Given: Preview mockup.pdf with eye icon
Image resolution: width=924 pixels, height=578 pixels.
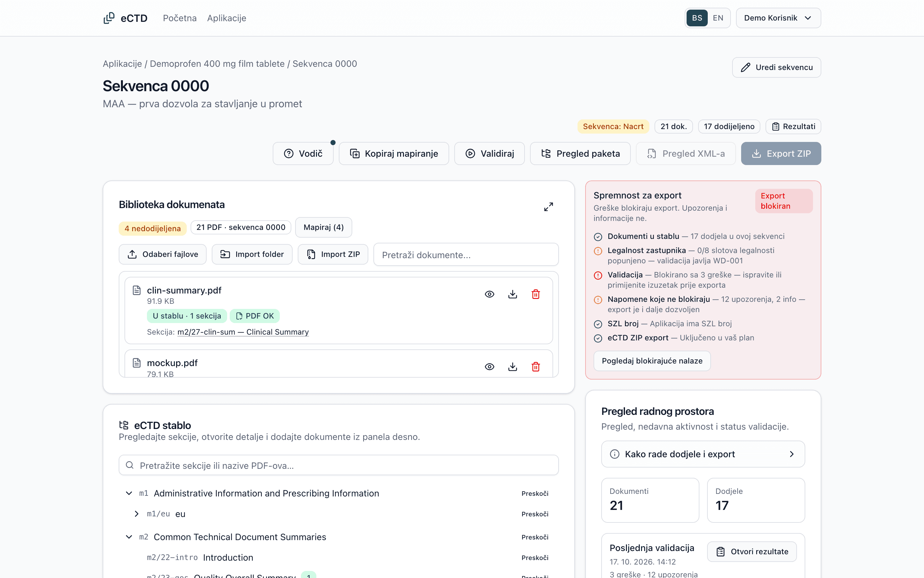Looking at the screenshot, I should pos(490,367).
